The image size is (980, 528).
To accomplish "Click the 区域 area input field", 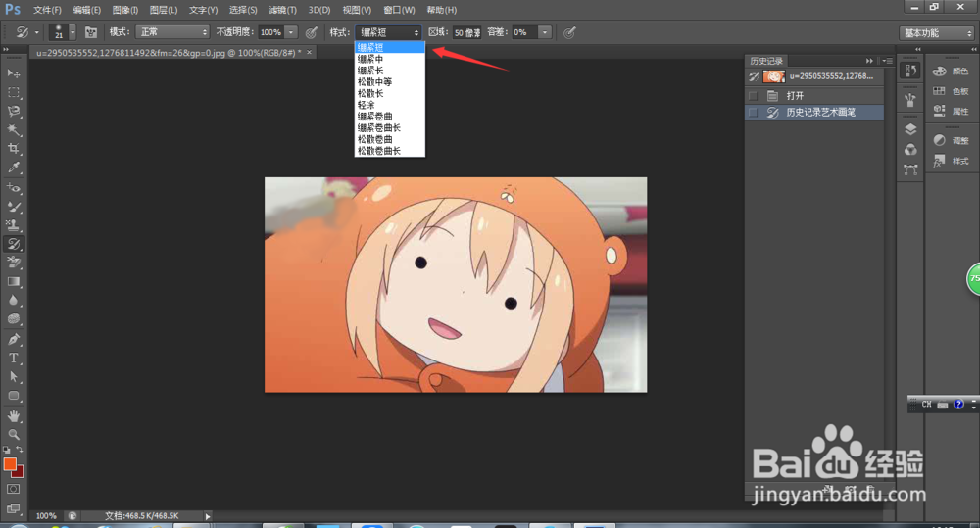I will pos(466,32).
